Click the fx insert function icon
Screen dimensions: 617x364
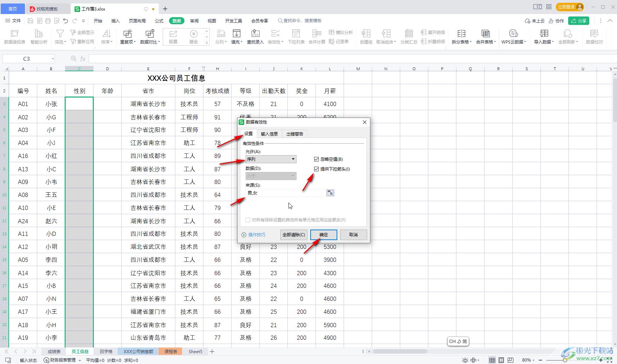(x=83, y=59)
